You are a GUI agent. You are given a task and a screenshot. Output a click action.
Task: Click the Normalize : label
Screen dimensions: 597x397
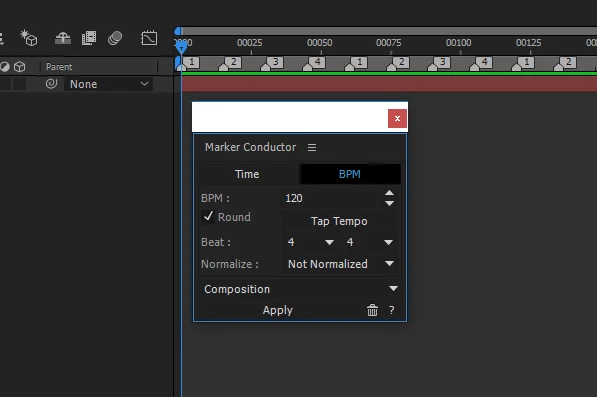[230, 264]
